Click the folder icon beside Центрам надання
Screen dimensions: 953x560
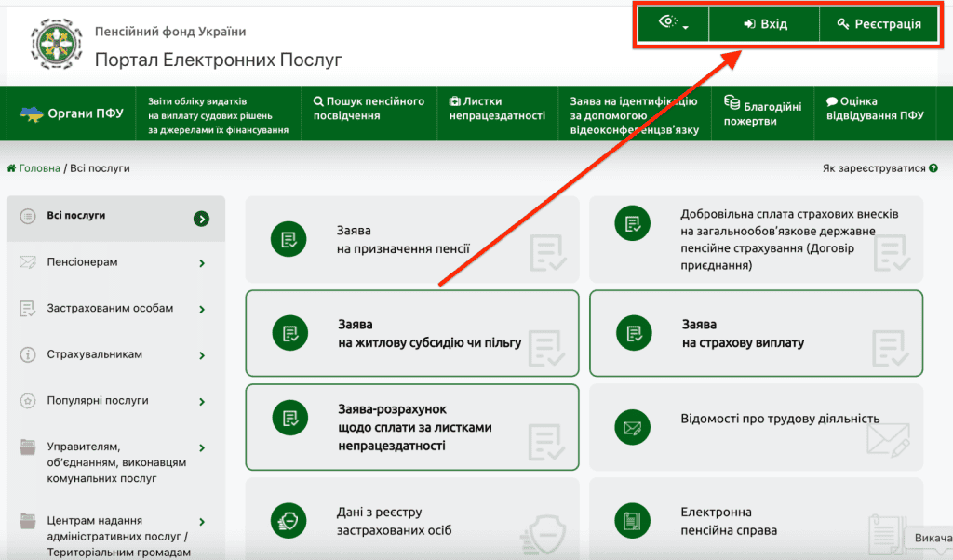(27, 521)
